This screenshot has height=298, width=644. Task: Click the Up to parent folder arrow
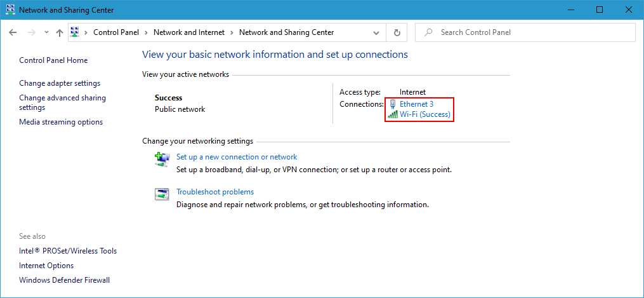click(x=60, y=32)
